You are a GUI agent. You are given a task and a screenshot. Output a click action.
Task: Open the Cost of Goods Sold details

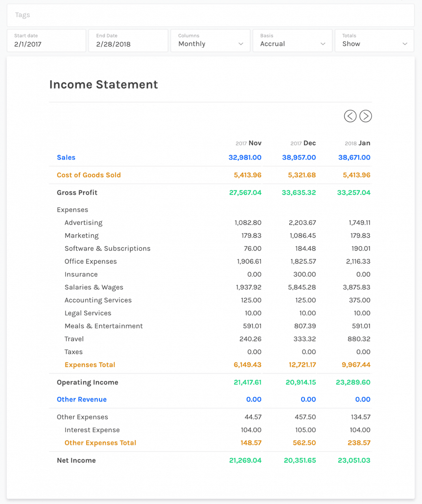89,175
